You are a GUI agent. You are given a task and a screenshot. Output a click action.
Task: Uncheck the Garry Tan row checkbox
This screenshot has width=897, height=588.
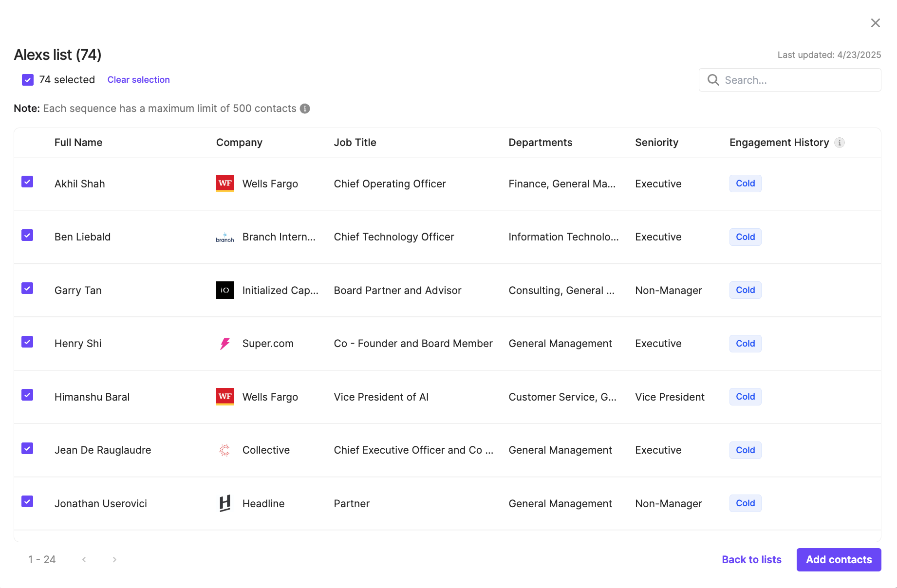pyautogui.click(x=27, y=288)
